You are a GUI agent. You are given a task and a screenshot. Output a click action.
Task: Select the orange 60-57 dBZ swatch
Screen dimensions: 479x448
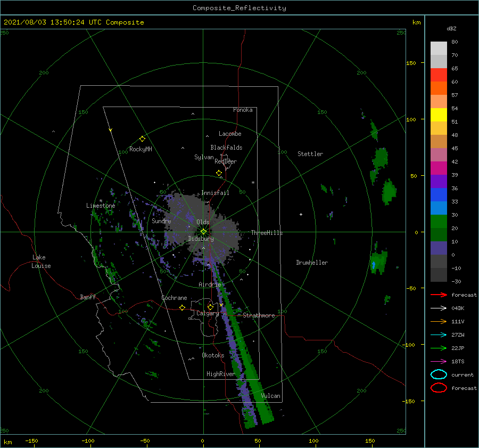coord(439,88)
